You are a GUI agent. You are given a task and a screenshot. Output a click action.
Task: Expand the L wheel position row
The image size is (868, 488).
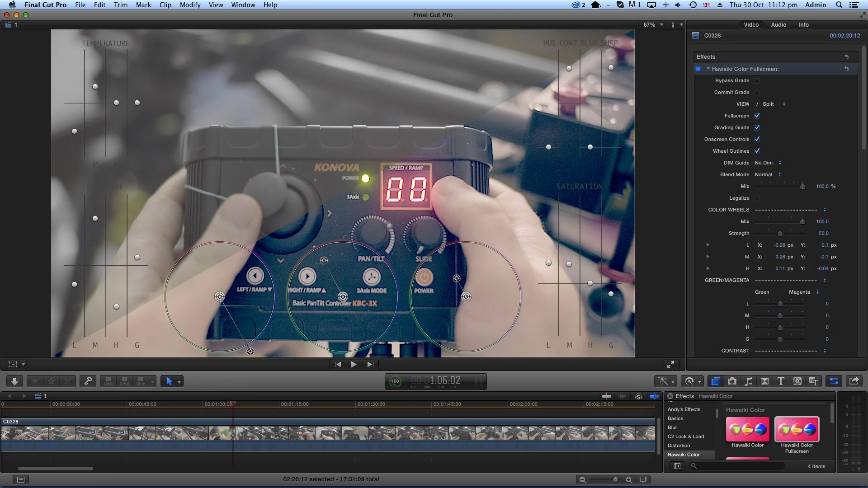pyautogui.click(x=708, y=245)
